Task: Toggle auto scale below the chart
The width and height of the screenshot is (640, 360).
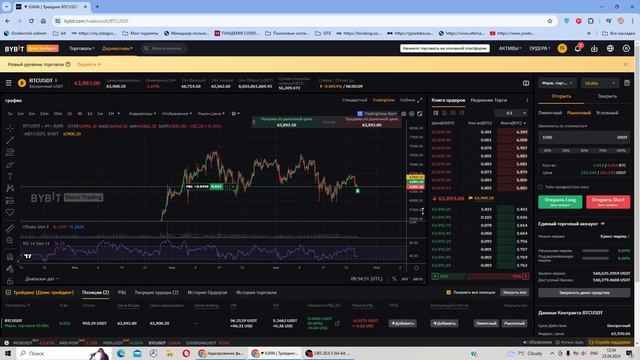Action: (418, 279)
